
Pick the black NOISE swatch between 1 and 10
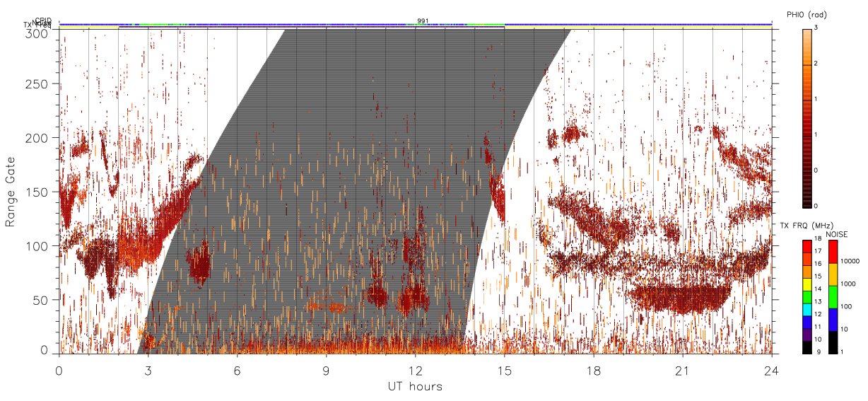tap(833, 342)
